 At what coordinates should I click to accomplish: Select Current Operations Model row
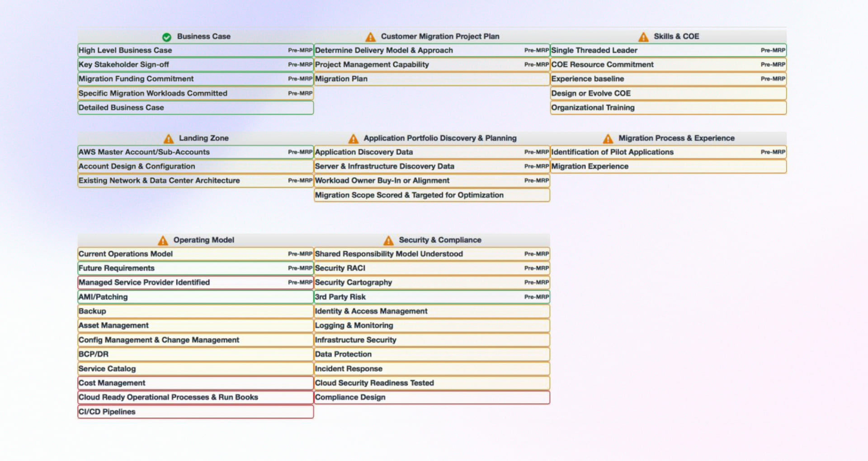tap(196, 254)
